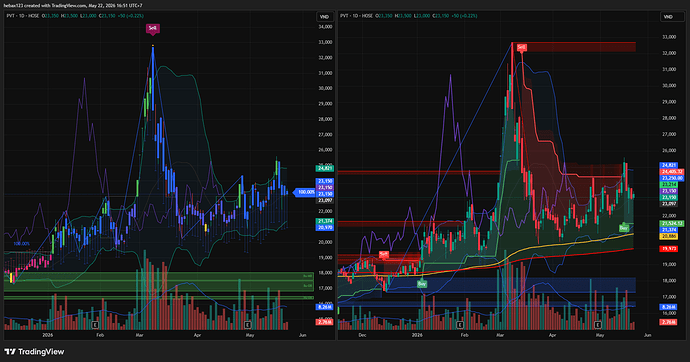Select the blue 24,821 label on right chart
The image size is (690, 362).
coord(668,165)
